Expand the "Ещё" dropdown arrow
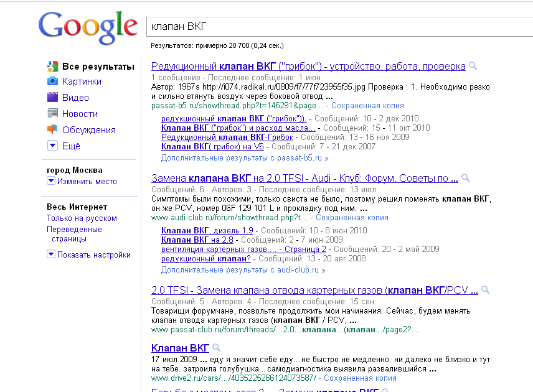 pyautogui.click(x=52, y=146)
